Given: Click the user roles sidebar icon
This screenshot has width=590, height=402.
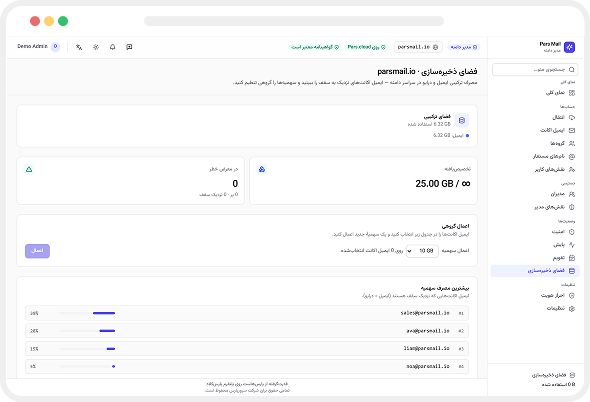Looking at the screenshot, I should [x=572, y=169].
